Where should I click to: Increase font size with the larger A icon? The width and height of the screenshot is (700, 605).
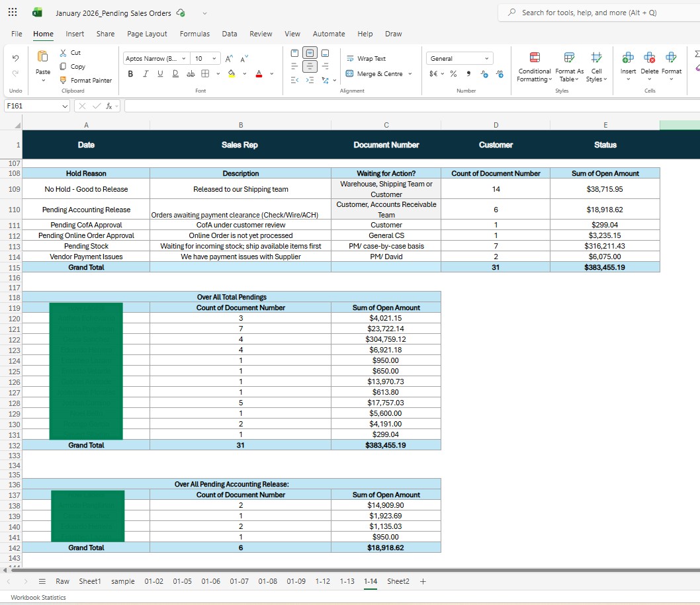(x=229, y=58)
